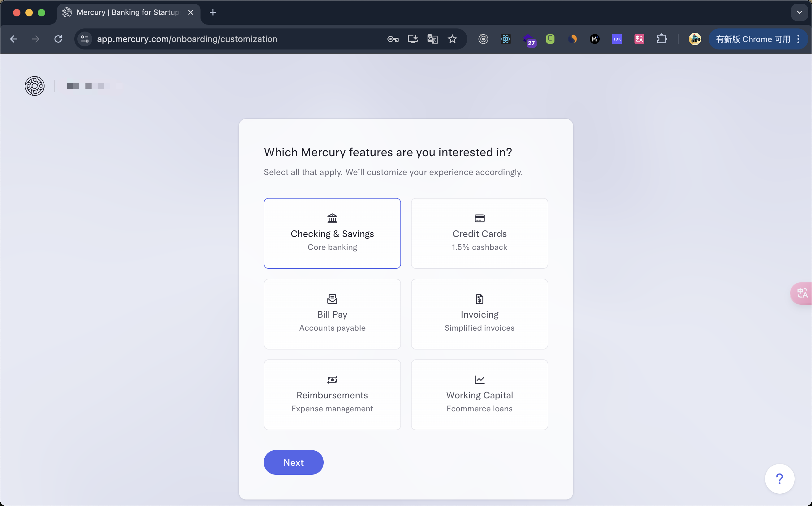Open the Extensions puzzle piece menu
Viewport: 812px width, 506px height.
coord(662,39)
